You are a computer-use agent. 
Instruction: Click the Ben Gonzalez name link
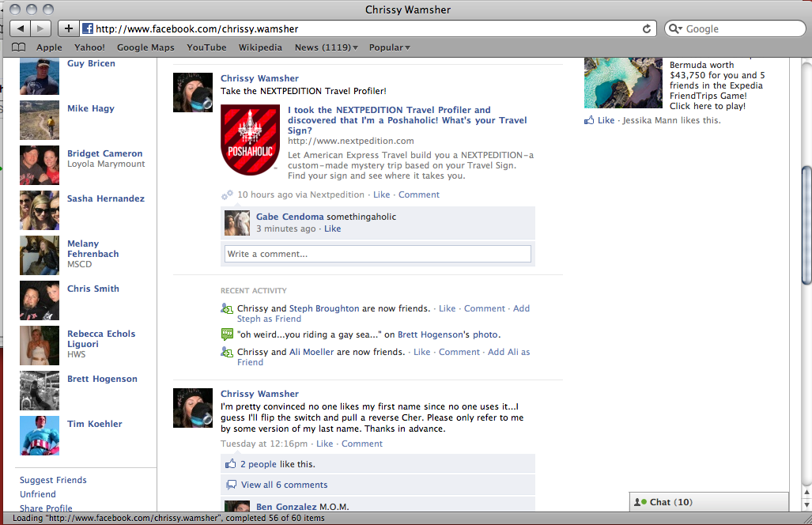click(x=286, y=506)
